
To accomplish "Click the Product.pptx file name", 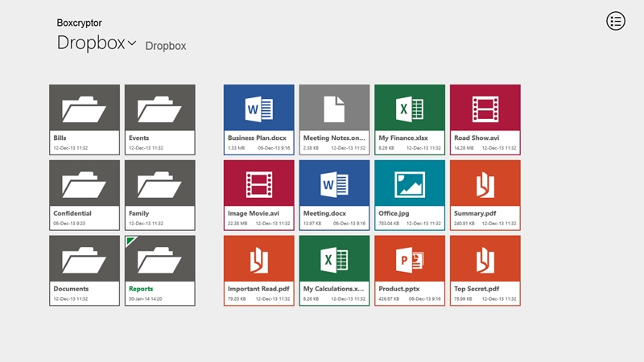I will click(x=398, y=289).
